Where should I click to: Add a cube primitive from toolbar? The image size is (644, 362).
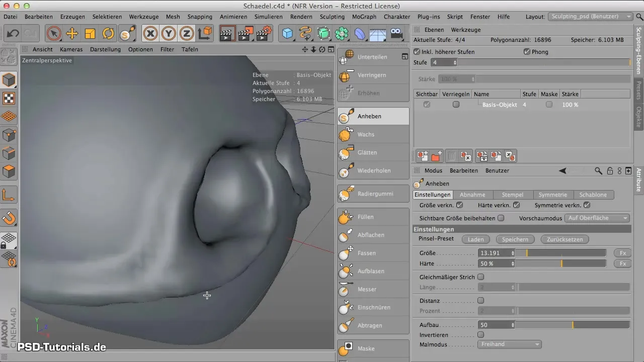[287, 34]
